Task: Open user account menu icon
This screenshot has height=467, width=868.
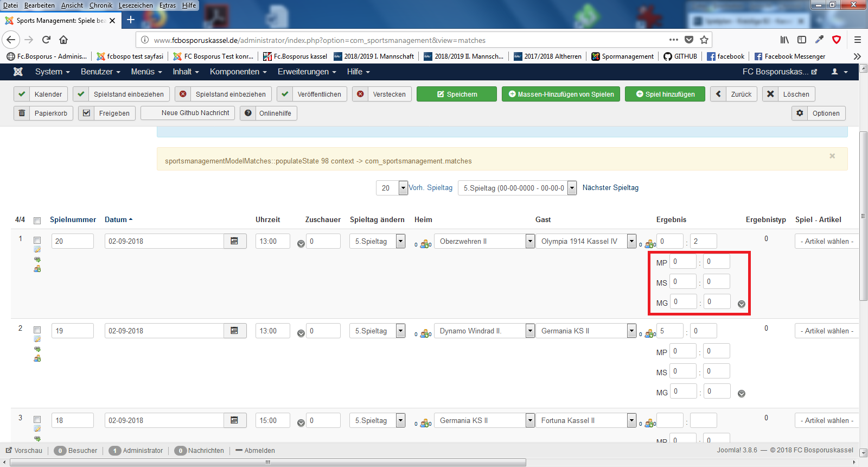Action: pos(839,72)
